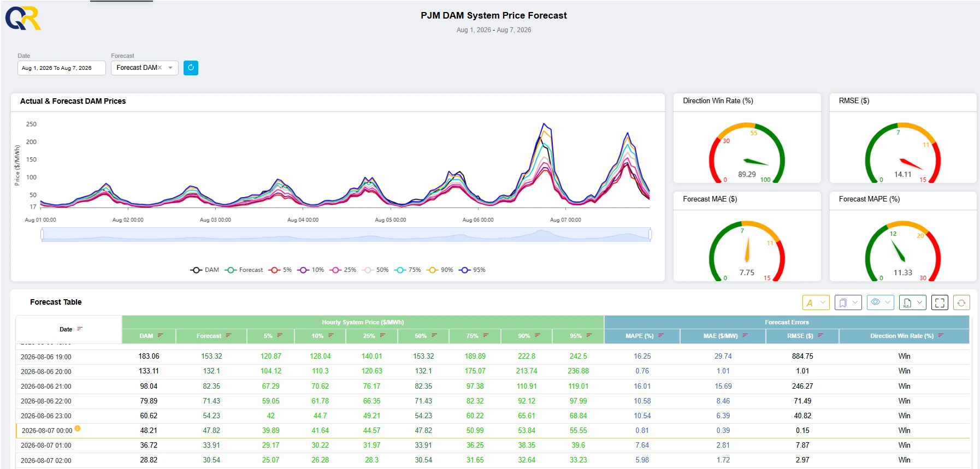Click the QR logo
Screen dimensions: 980x469
click(x=23, y=19)
